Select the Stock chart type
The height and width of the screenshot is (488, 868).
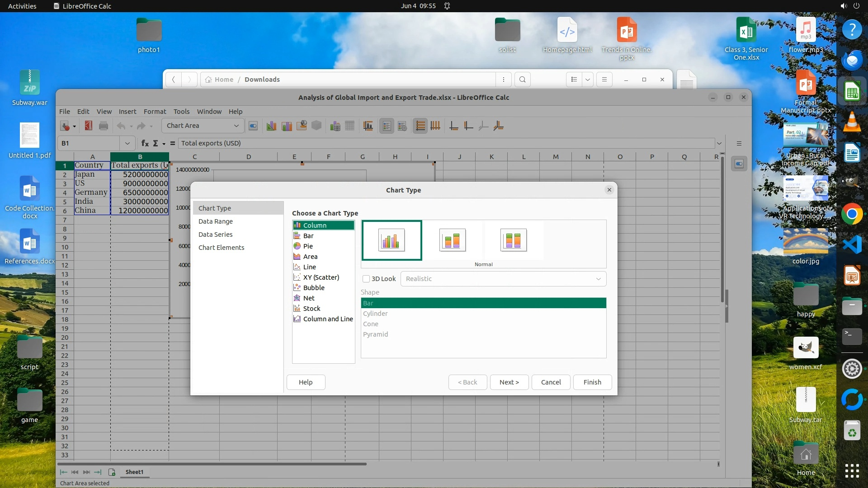point(311,309)
